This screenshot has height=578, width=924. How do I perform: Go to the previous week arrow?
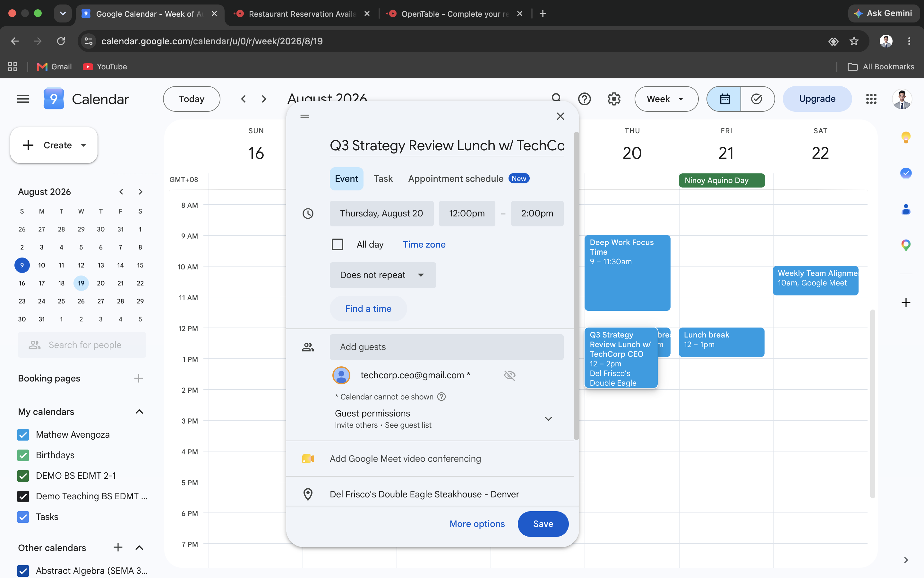pyautogui.click(x=243, y=99)
